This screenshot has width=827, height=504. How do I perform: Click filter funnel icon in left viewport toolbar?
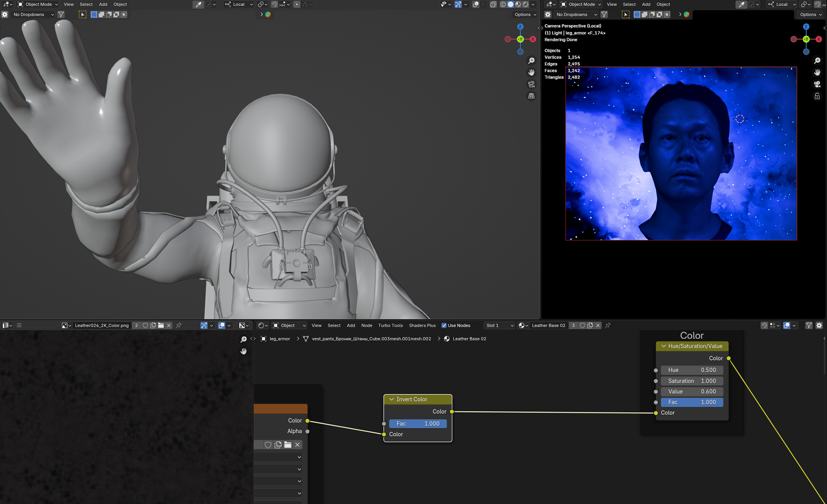(x=61, y=14)
